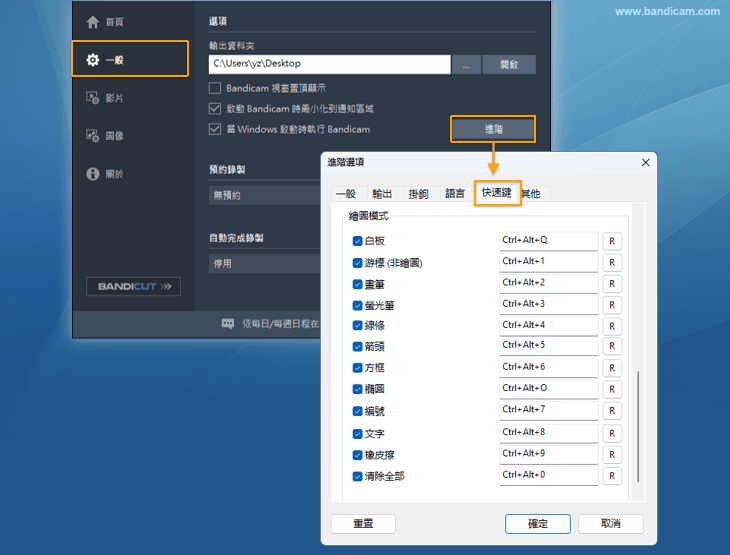This screenshot has height=555, width=730.
Task: Click the 關於 info icon
Action: click(x=93, y=174)
